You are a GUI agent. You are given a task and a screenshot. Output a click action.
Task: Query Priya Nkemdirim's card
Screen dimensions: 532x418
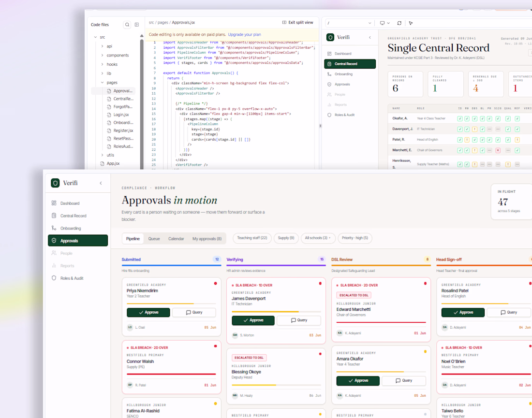click(194, 312)
